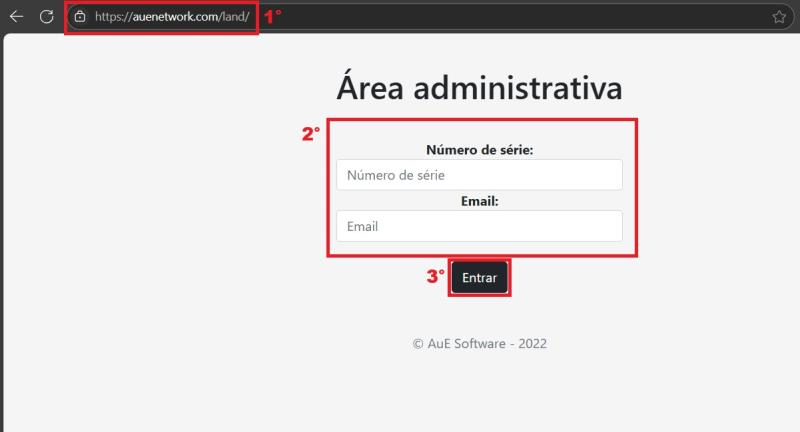The width and height of the screenshot is (800, 432).
Task: Click the red "1°" annotation marker
Action: tap(272, 16)
